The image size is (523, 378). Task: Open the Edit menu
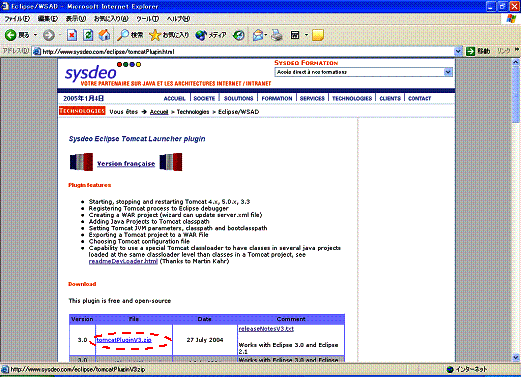coord(47,19)
